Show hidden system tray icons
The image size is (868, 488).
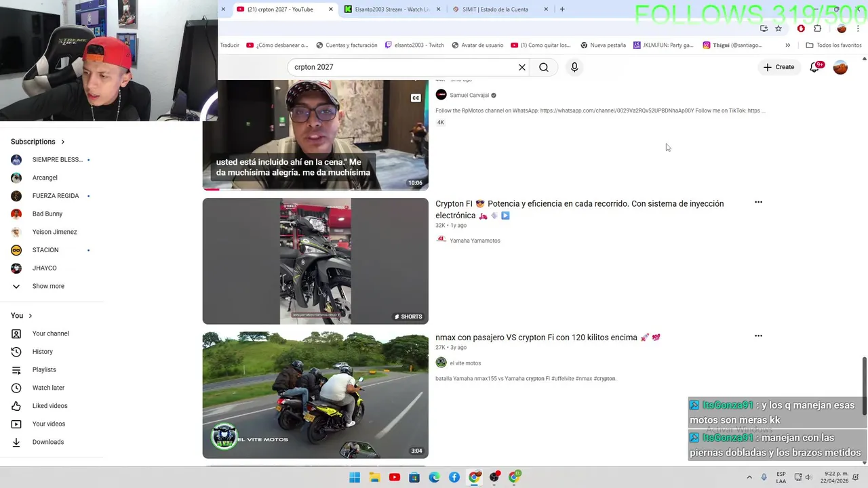pyautogui.click(x=749, y=477)
